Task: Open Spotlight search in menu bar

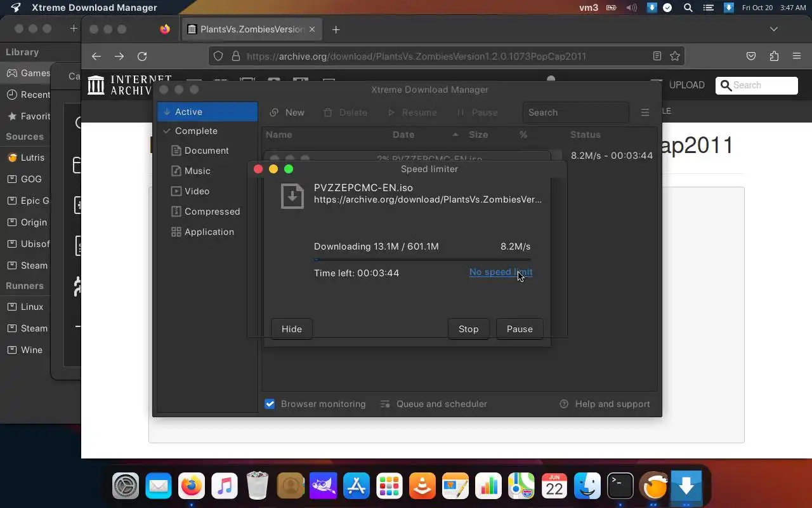Action: (688, 8)
